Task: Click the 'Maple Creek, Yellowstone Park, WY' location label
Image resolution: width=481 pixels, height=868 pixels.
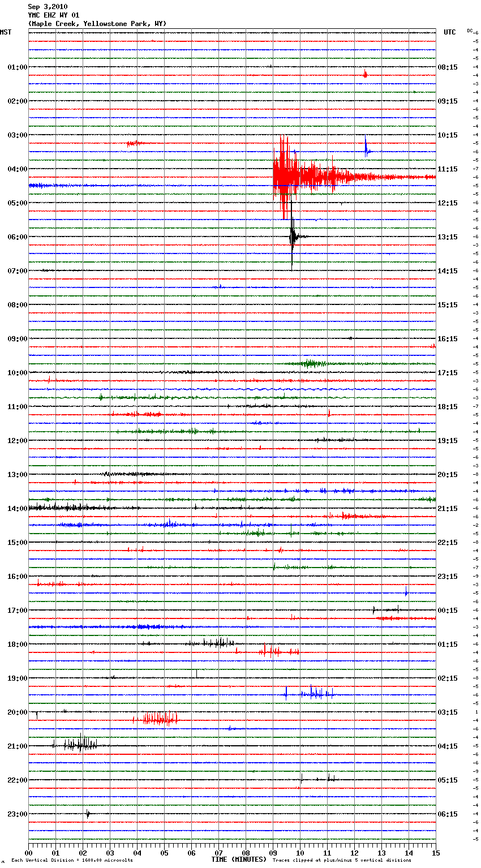Action: pos(97,24)
